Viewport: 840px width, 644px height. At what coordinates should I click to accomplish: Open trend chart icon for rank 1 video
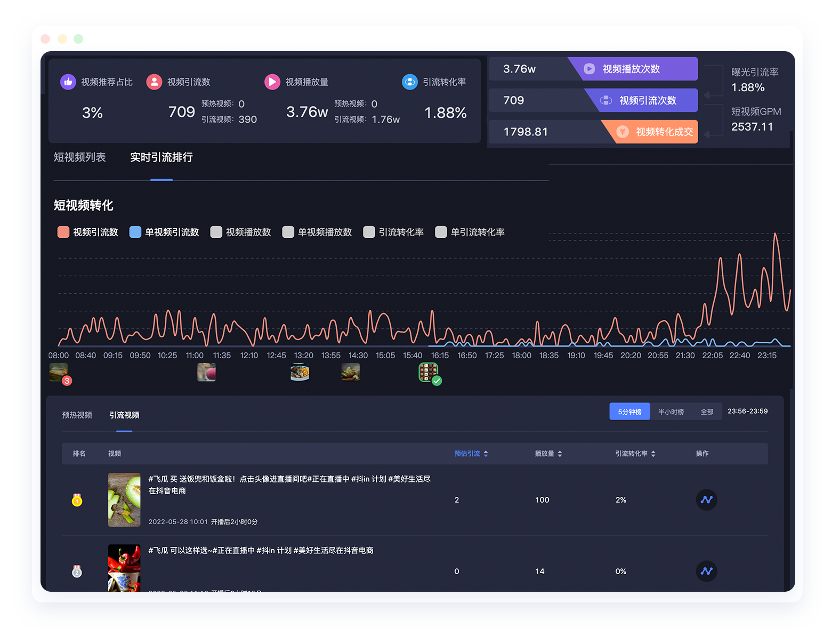tap(707, 500)
